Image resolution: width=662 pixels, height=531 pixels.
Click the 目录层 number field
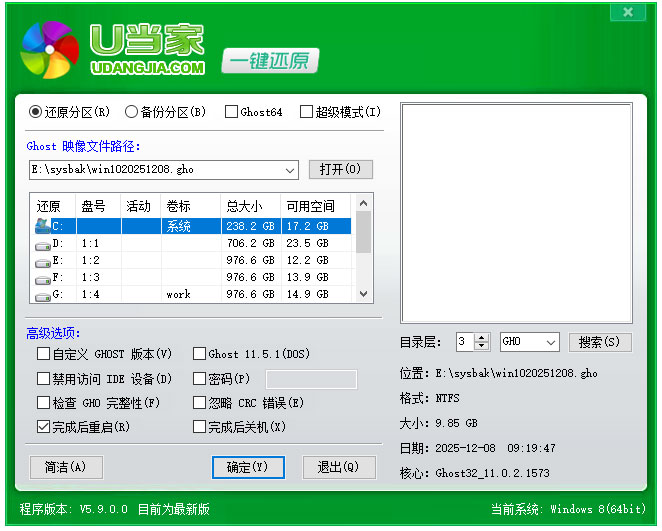click(x=465, y=342)
